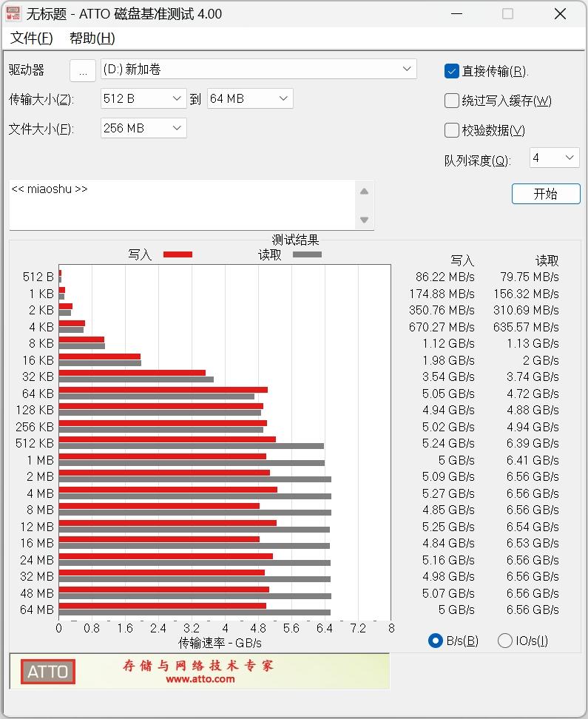Viewport: 588px width, 719px height.
Task: Click the 读取 results column header
Action: (547, 260)
